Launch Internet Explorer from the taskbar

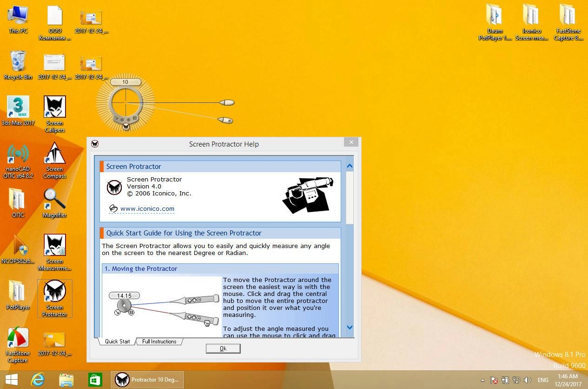(38, 380)
